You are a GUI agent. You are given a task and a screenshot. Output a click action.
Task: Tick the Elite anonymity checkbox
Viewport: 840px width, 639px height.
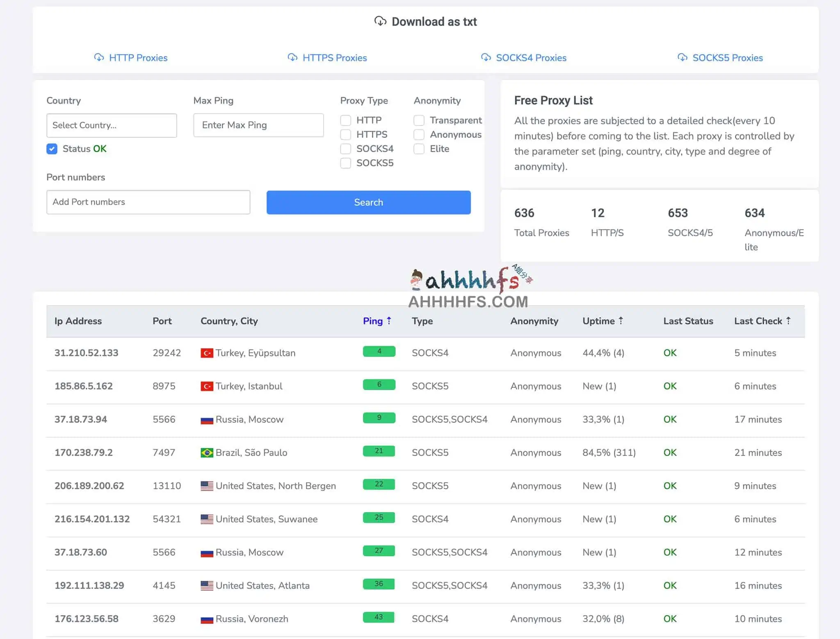[x=419, y=149]
